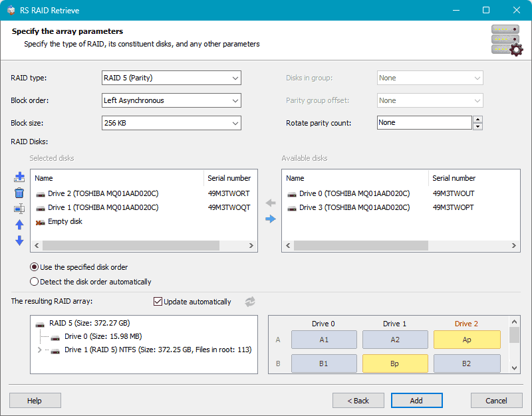Enable Use the specified disk order
This screenshot has width=532, height=416.
34,268
